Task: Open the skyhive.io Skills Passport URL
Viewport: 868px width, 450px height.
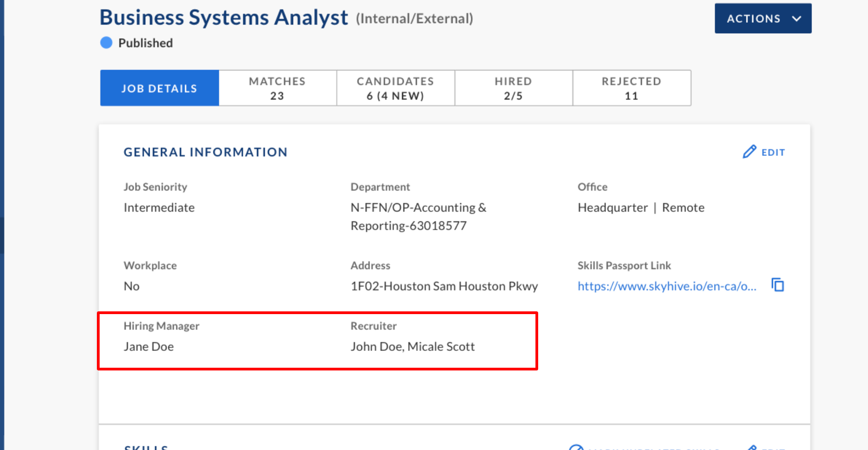Action: click(x=666, y=286)
